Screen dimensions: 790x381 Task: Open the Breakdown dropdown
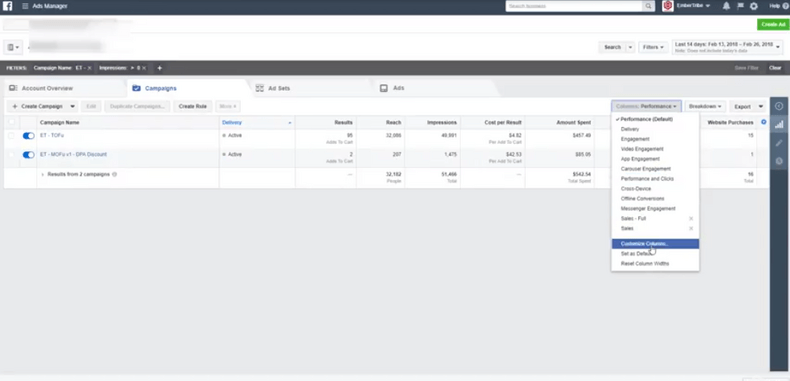[705, 106]
